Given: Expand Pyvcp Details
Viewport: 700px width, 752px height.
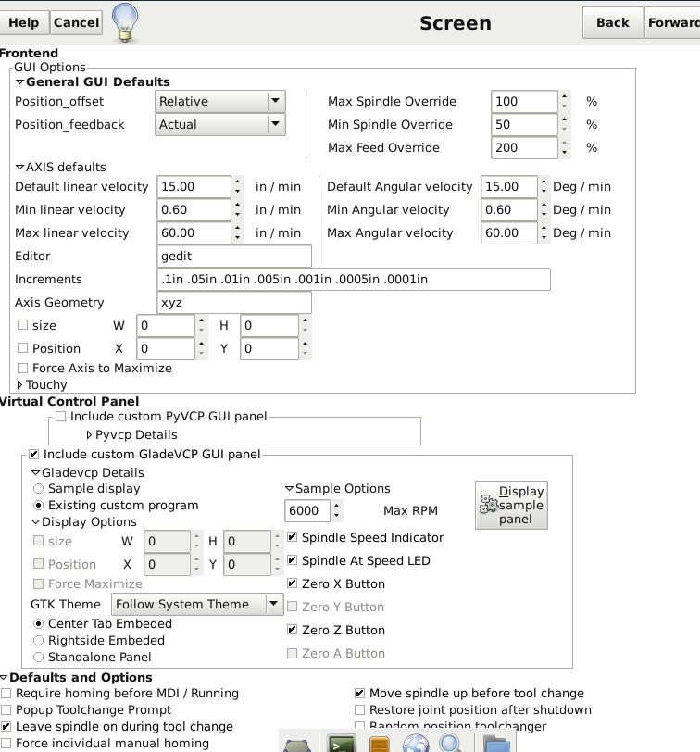Looking at the screenshot, I should (89, 434).
